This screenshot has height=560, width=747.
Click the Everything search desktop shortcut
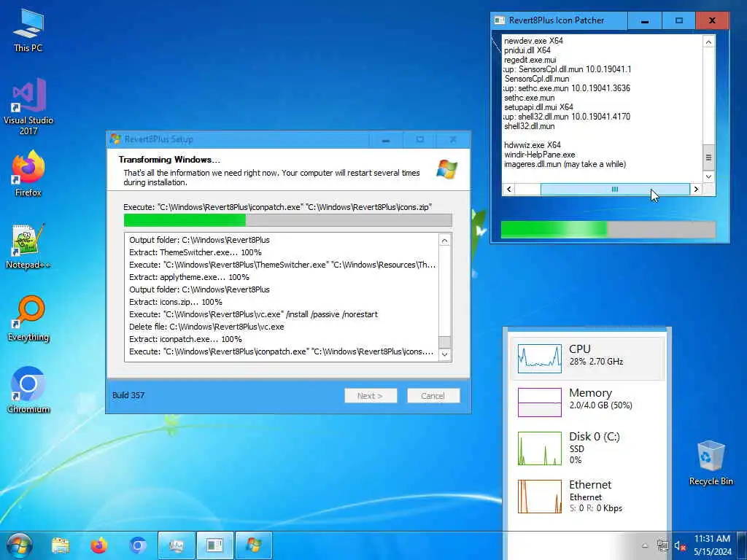[28, 319]
